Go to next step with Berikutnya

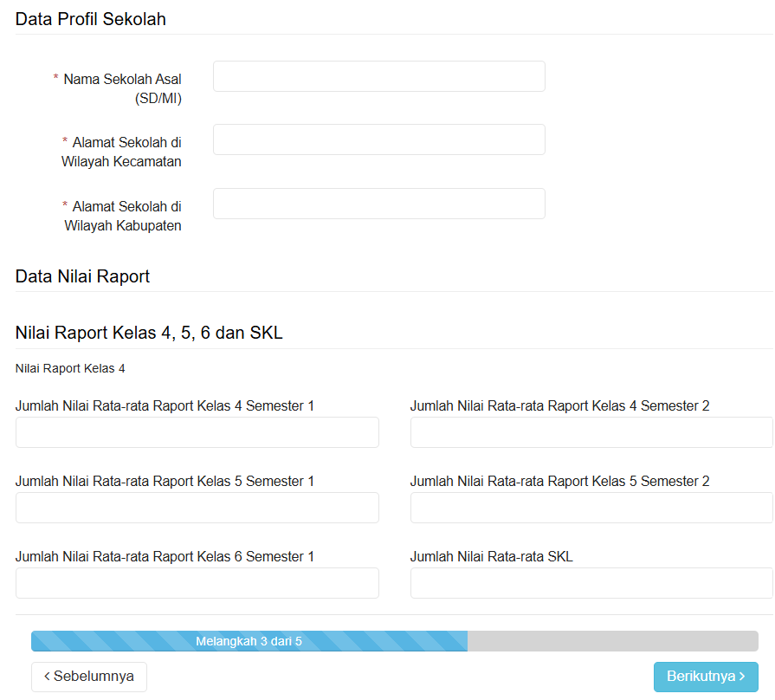[706, 677]
